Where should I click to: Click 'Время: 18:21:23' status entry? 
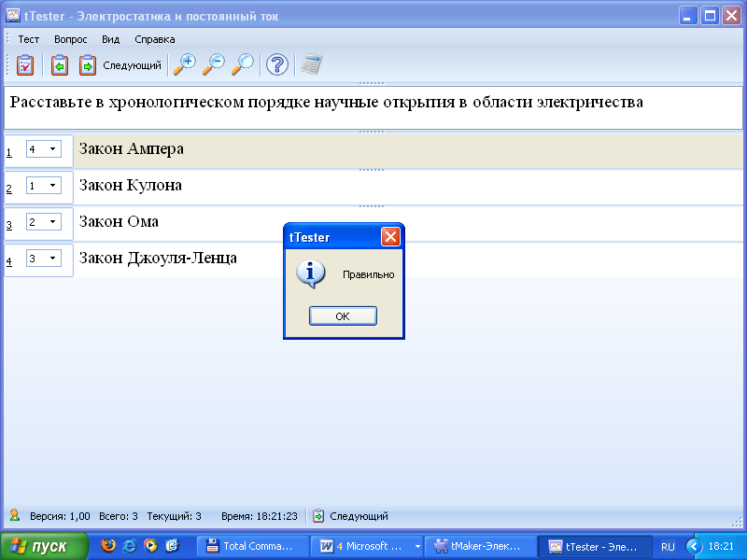[x=260, y=516]
